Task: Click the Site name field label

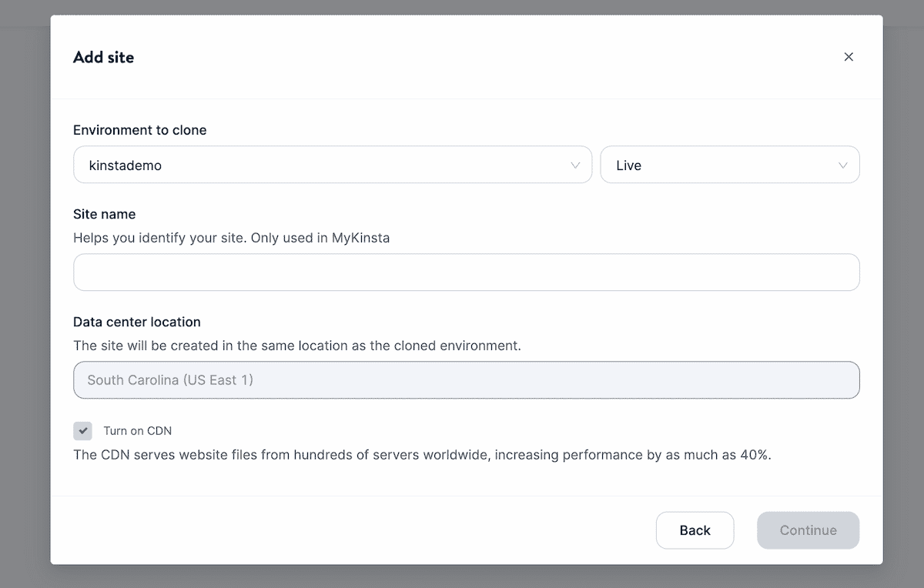Action: 104,214
